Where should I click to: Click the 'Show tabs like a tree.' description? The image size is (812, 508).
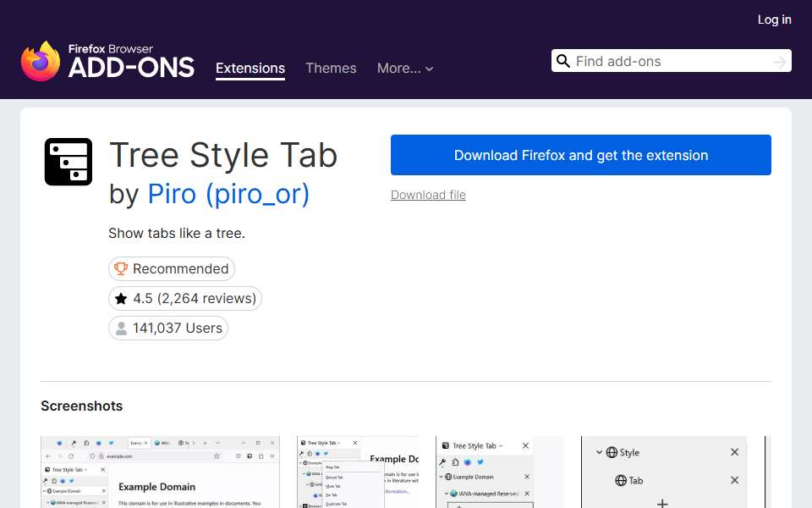(177, 234)
